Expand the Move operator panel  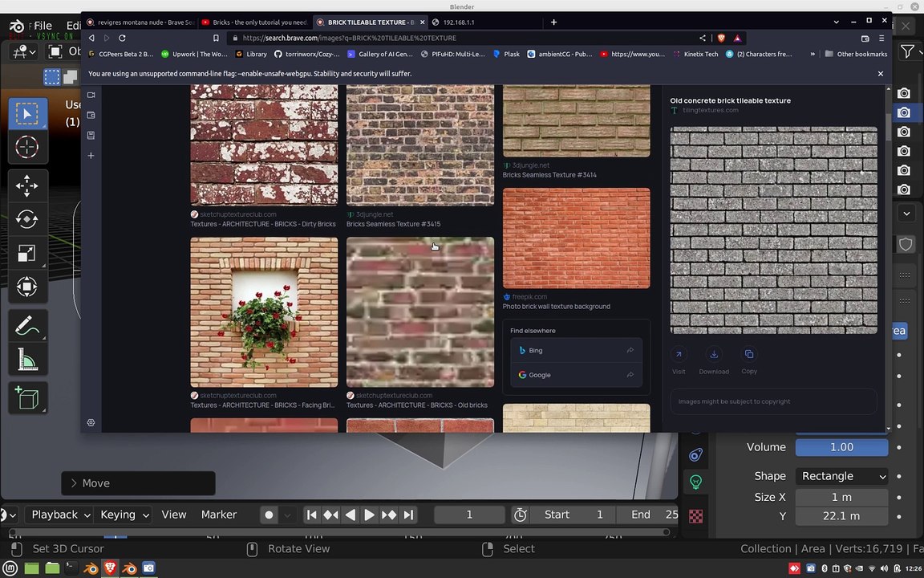coord(138,483)
